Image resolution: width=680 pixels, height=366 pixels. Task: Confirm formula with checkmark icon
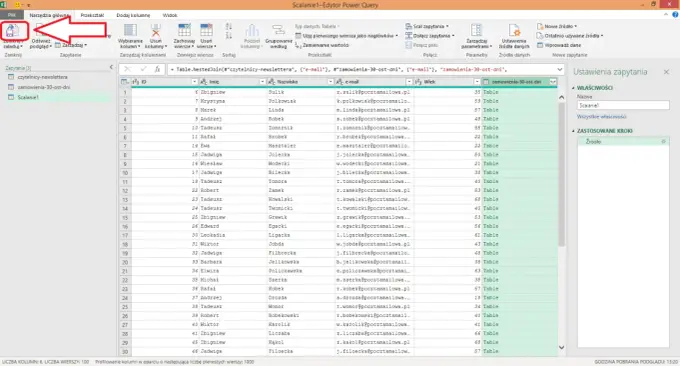coord(143,69)
